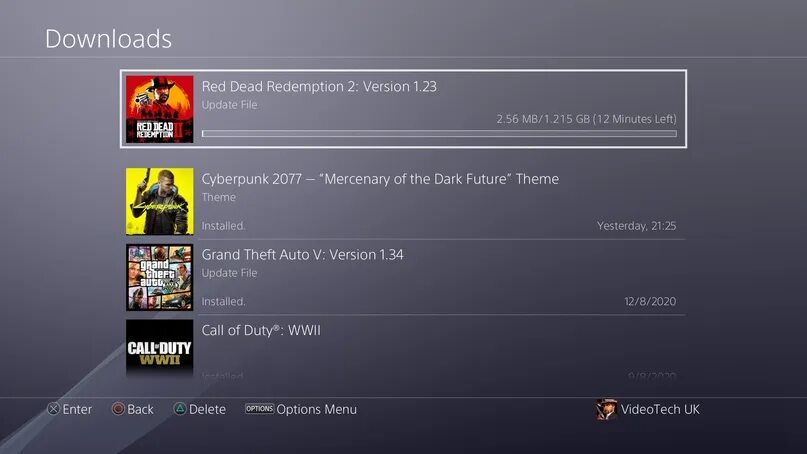Click the Back label in footer
Screen dimensions: 807x454
141,409
